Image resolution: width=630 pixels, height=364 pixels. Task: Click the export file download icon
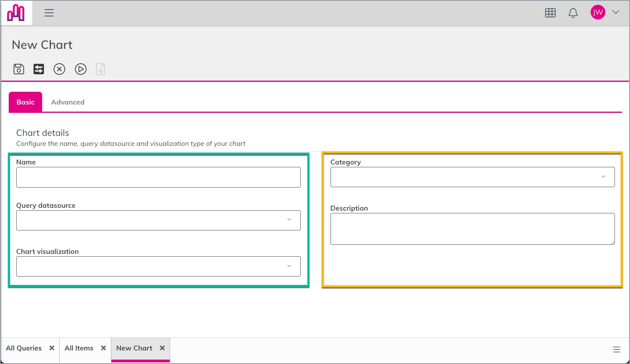[x=101, y=69]
